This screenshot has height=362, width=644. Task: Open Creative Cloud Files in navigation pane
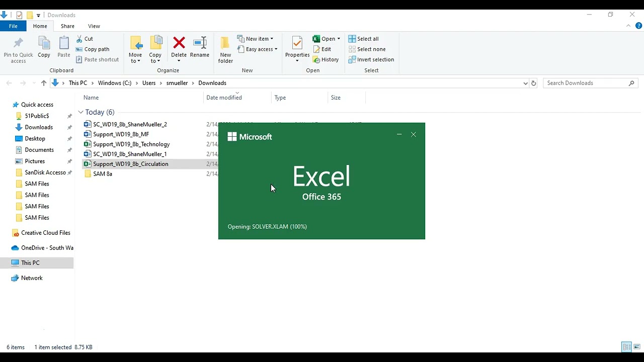click(x=45, y=233)
